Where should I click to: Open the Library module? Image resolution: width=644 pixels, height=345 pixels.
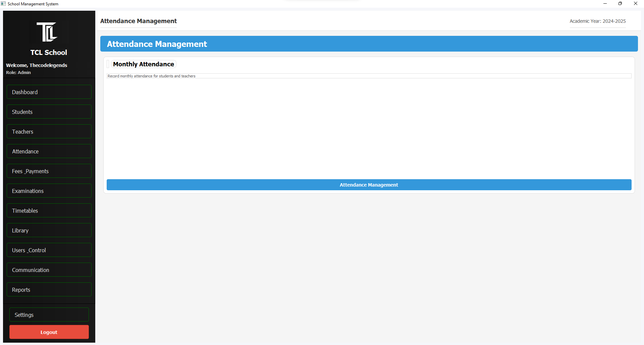click(x=49, y=230)
